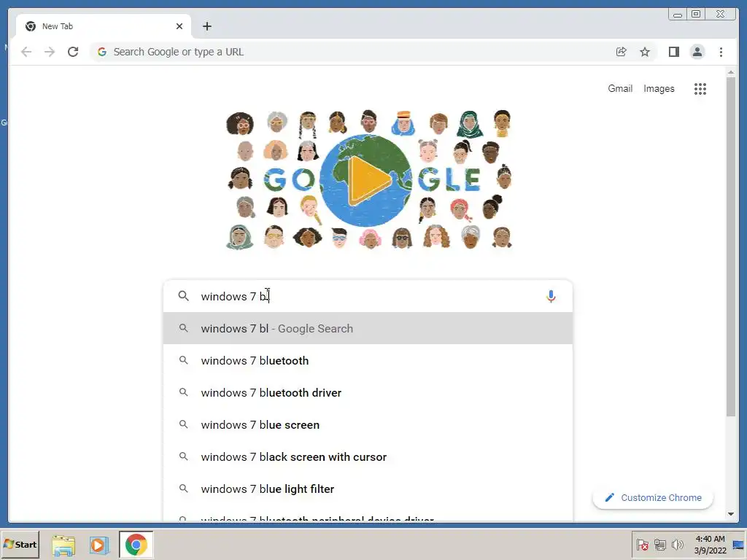747x560 pixels.
Task: Bookmark this tab with the star icon
Action: tap(645, 52)
